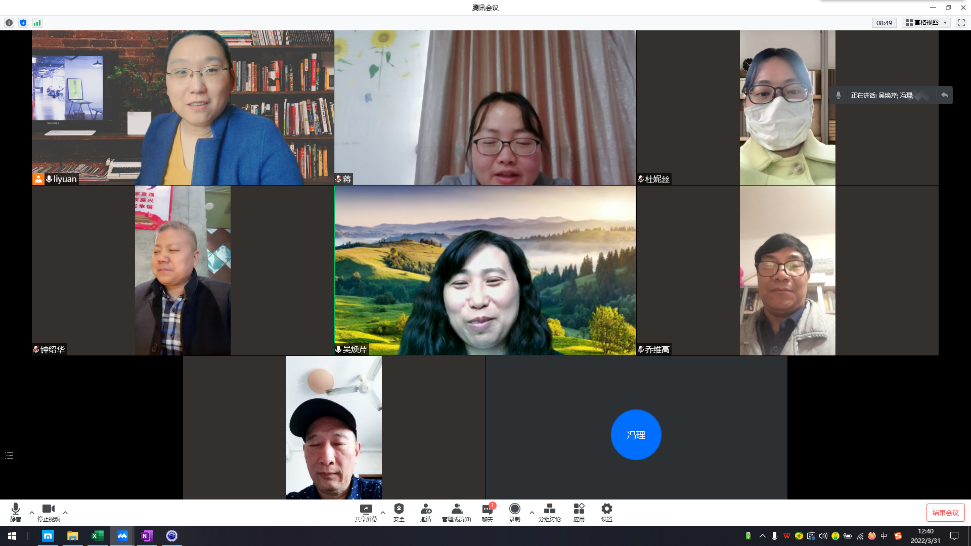The width and height of the screenshot is (971, 546).
Task: Open meeting Settings gear
Action: pyautogui.click(x=606, y=511)
